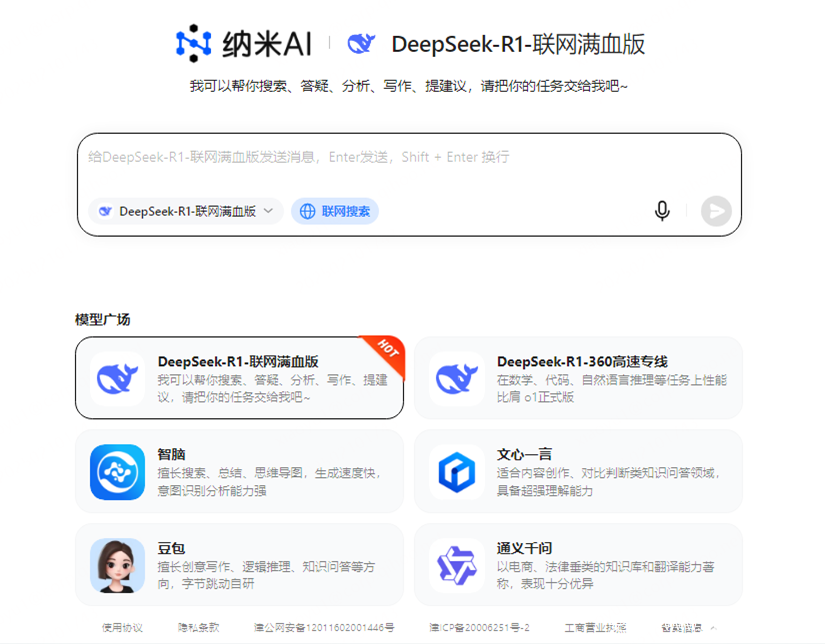Screen dimensions: 825x644
Task: Click the send message arrow button
Action: click(716, 211)
